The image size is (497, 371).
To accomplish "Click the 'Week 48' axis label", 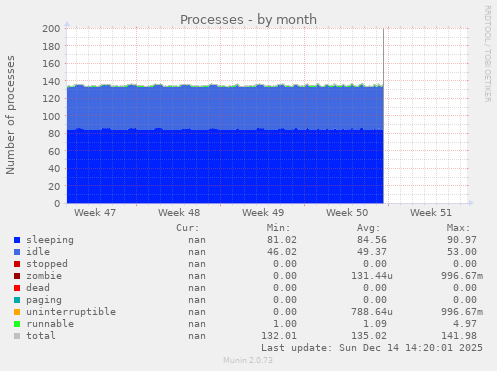I will 179,213.
